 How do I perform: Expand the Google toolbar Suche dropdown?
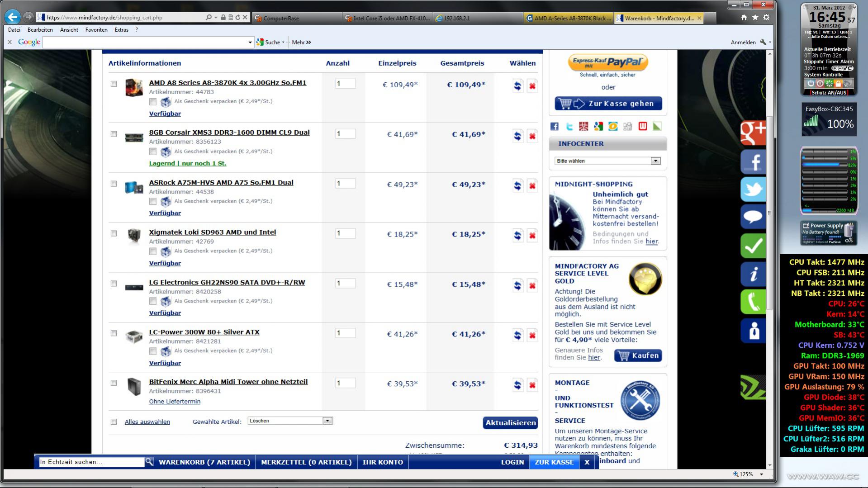pos(283,43)
